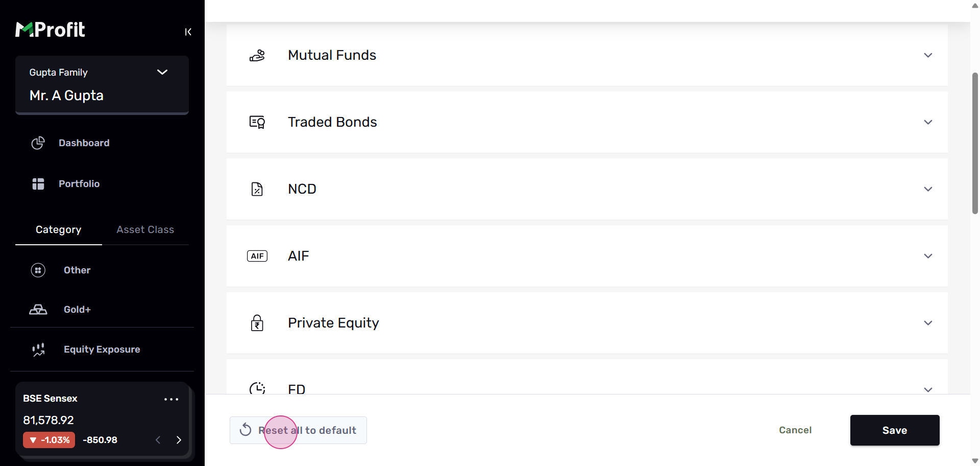980x466 pixels.
Task: Click the Equity Exposure icon
Action: [38, 349]
